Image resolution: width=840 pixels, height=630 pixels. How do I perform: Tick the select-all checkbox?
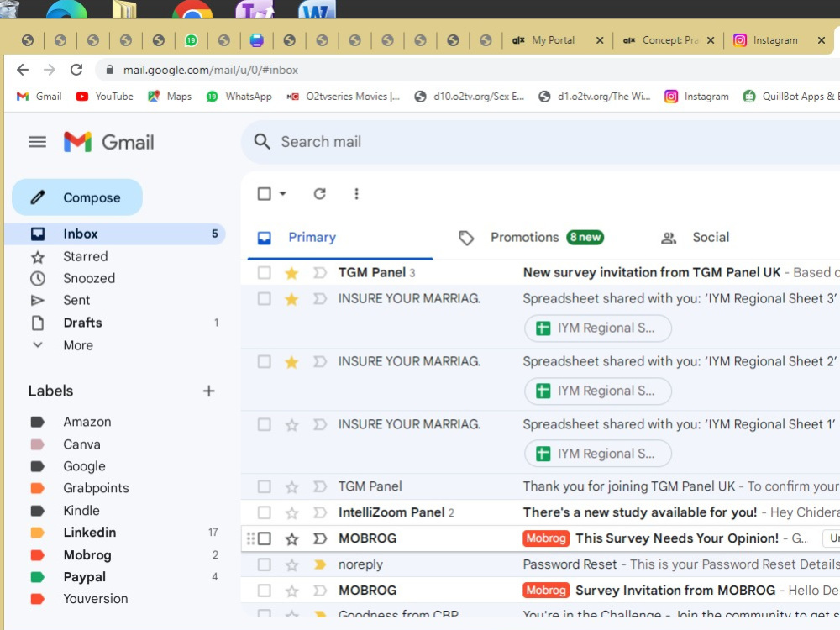coord(264,194)
